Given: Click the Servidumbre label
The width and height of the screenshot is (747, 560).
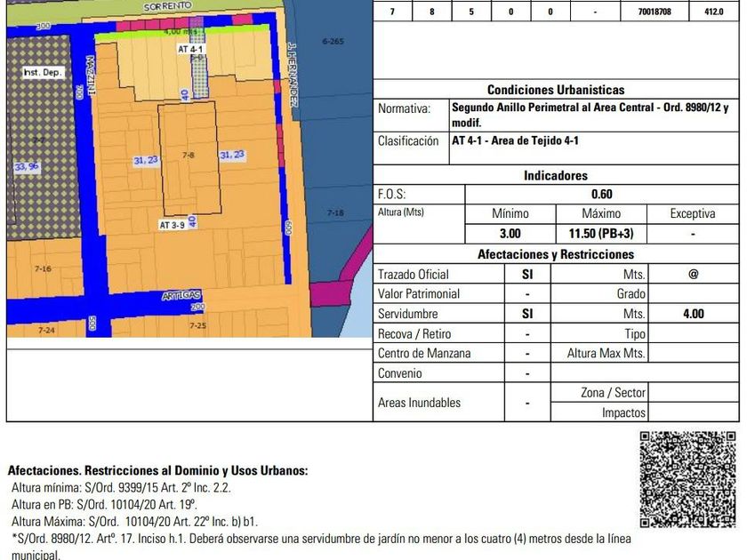Looking at the screenshot, I should coord(408,314).
